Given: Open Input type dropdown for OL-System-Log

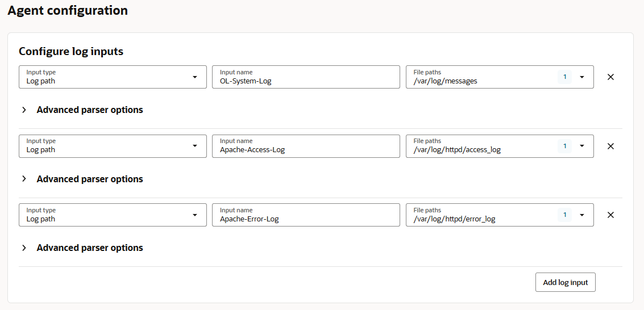Looking at the screenshot, I should pyautogui.click(x=194, y=77).
